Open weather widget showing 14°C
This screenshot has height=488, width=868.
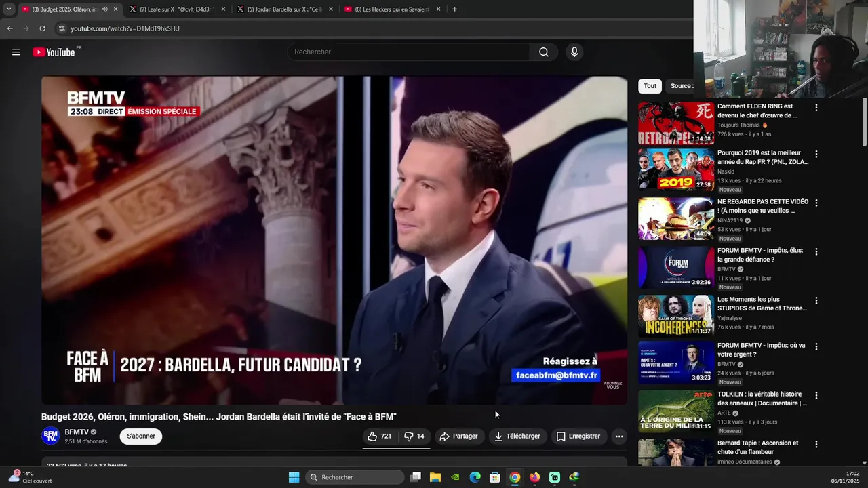[x=30, y=477]
